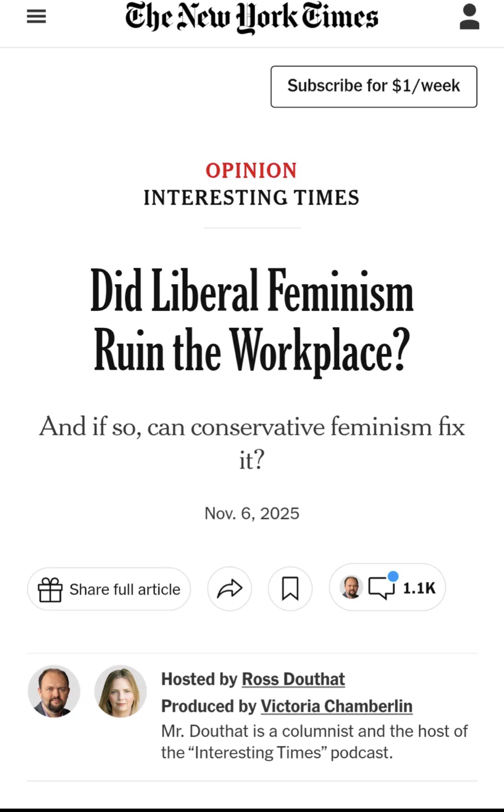Click the Nov. 6, 2025 date
Viewport: 504px width, 812px height.
pos(252,514)
